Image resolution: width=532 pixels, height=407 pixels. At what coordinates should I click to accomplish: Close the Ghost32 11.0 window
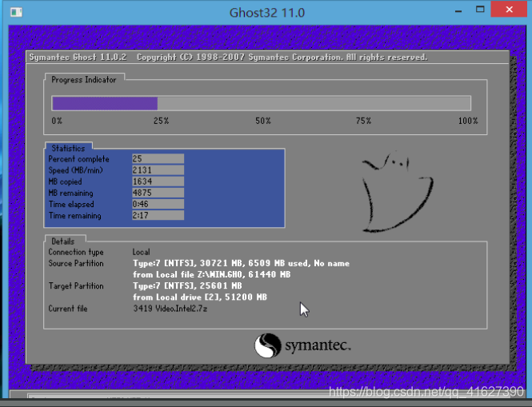(x=509, y=9)
